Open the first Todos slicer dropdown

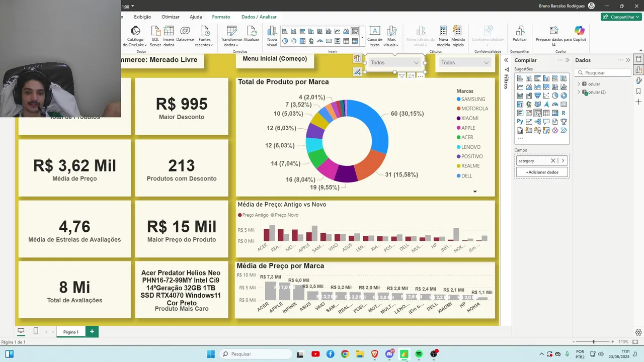coord(395,62)
